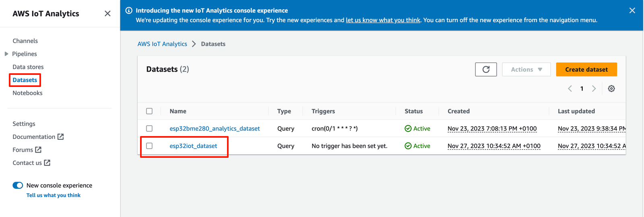The image size is (644, 217).
Task: Click the Triggers column header
Action: tap(323, 111)
